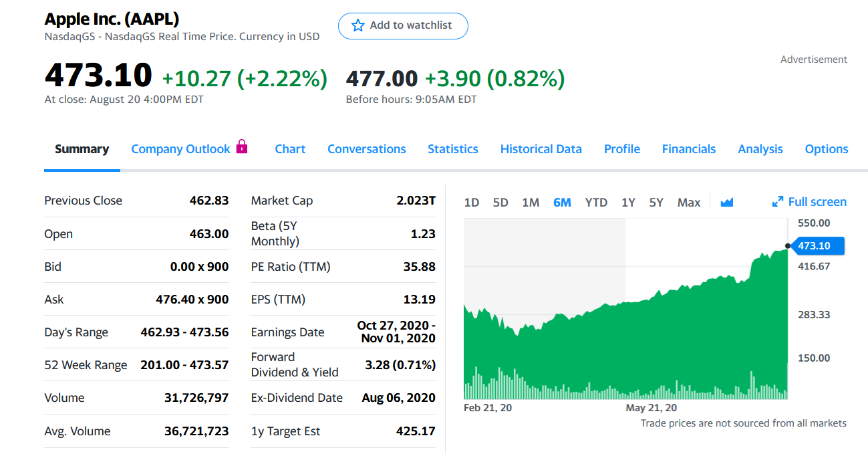Viewport: 868px width, 454px height.
Task: Open the Company Outlook tab
Action: [180, 149]
